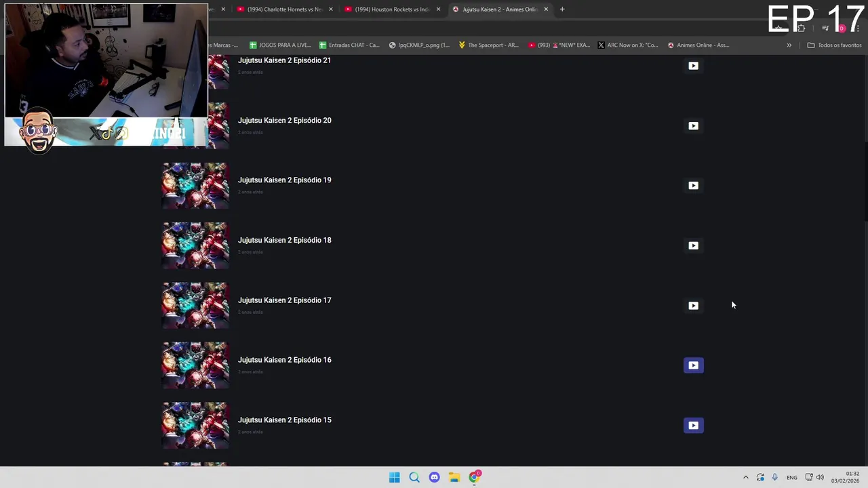868x488 pixels.
Task: Open ARC Now on X bookmark
Action: point(628,45)
